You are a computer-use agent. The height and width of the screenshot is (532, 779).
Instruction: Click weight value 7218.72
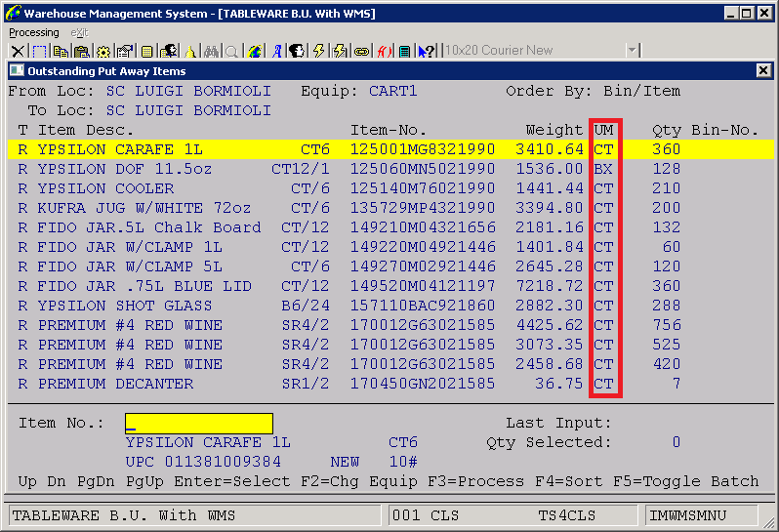tap(550, 286)
